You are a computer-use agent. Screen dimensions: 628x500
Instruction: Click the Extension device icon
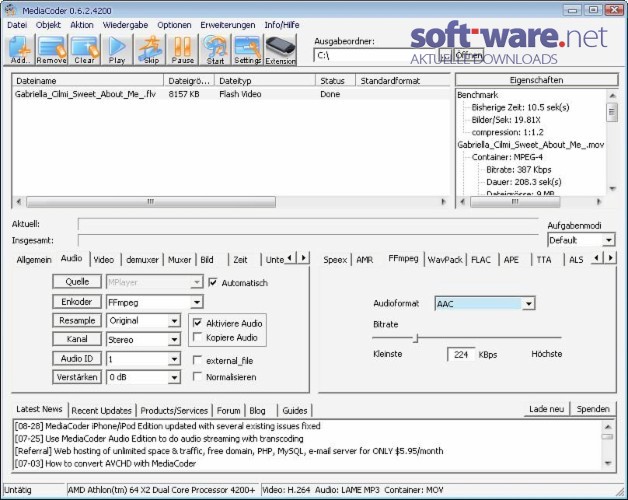pyautogui.click(x=280, y=50)
